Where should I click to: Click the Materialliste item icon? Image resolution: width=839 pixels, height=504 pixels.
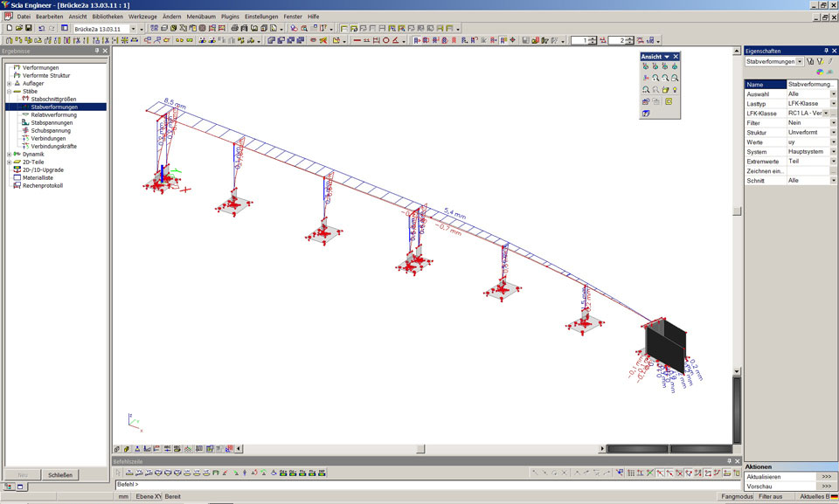pos(17,177)
